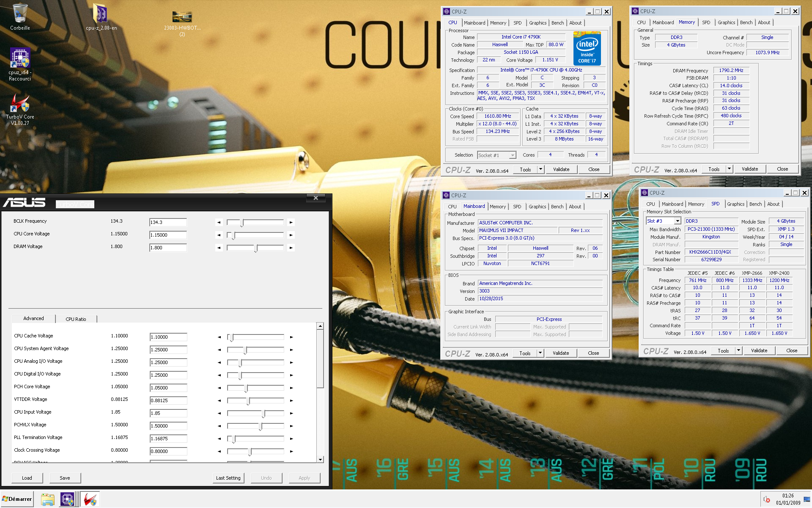Image resolution: width=812 pixels, height=508 pixels.
Task: Click the BCLK Frequency input field
Action: 168,222
